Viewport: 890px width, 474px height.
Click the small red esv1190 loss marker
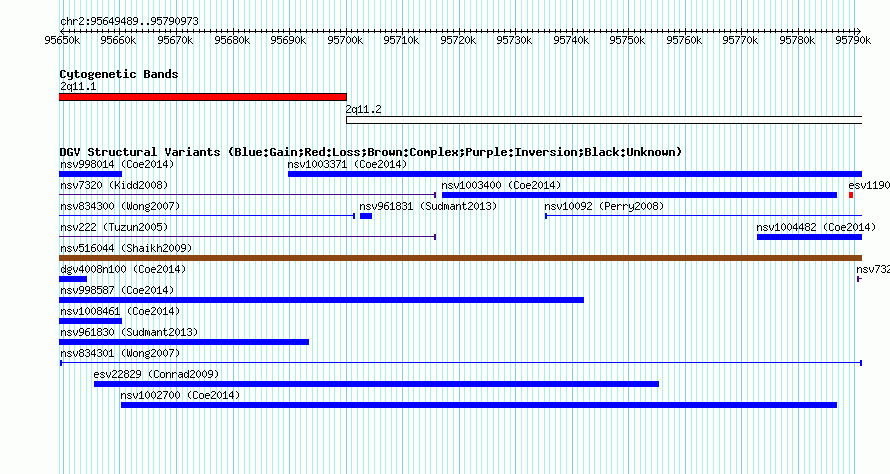pos(851,195)
